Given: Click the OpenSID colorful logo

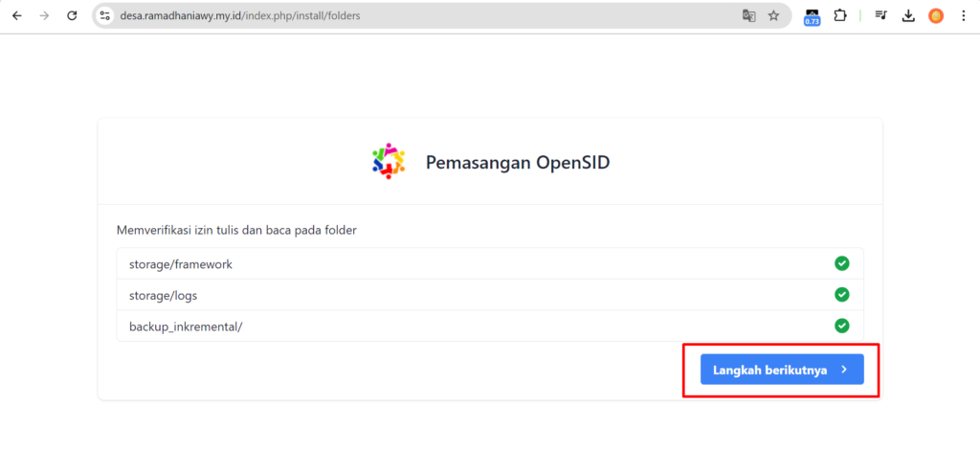Looking at the screenshot, I should pos(389,162).
